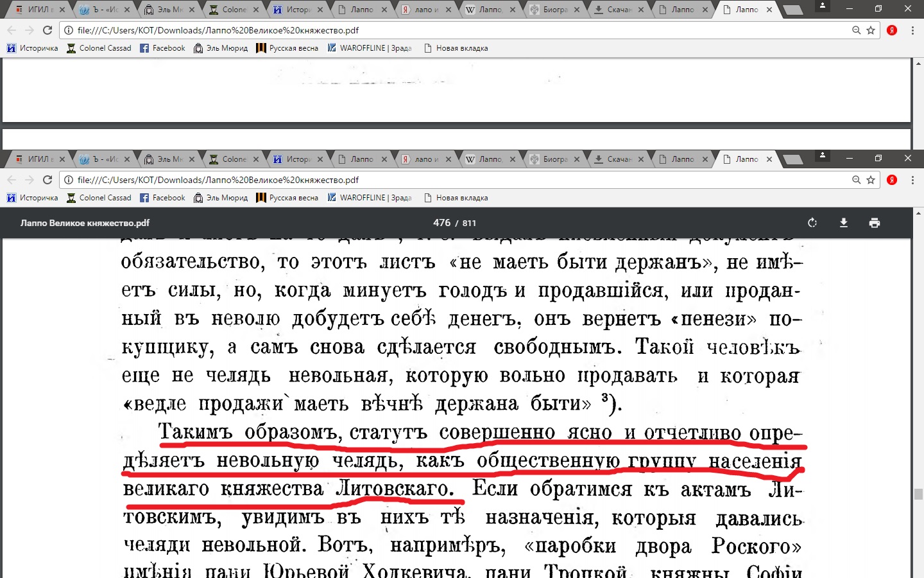Click the scrollbar thumb of the PDF viewer
Image resolution: width=924 pixels, height=578 pixels.
tap(918, 494)
